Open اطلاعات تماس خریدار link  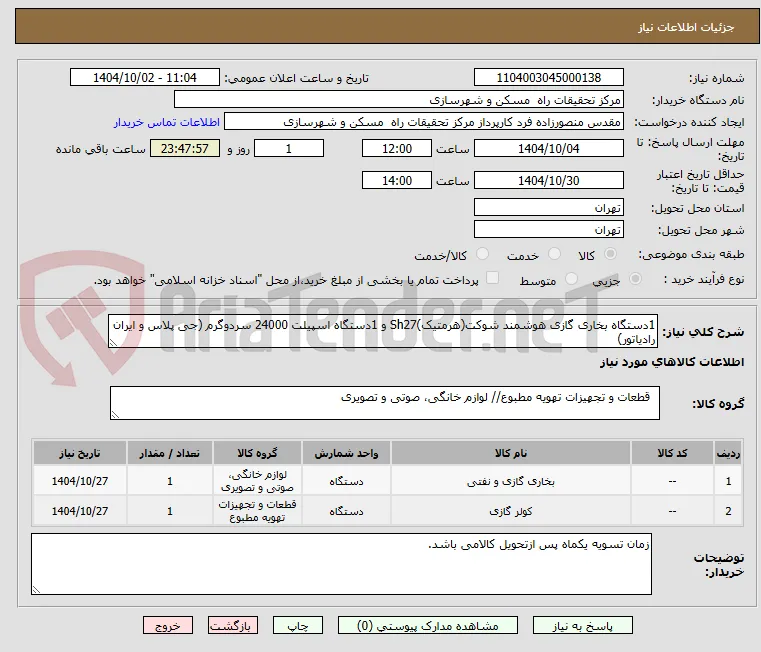[x=167, y=122]
